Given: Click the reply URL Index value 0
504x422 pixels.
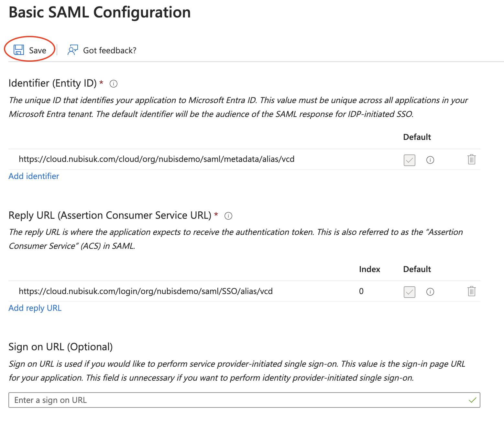Looking at the screenshot, I should [x=361, y=291].
